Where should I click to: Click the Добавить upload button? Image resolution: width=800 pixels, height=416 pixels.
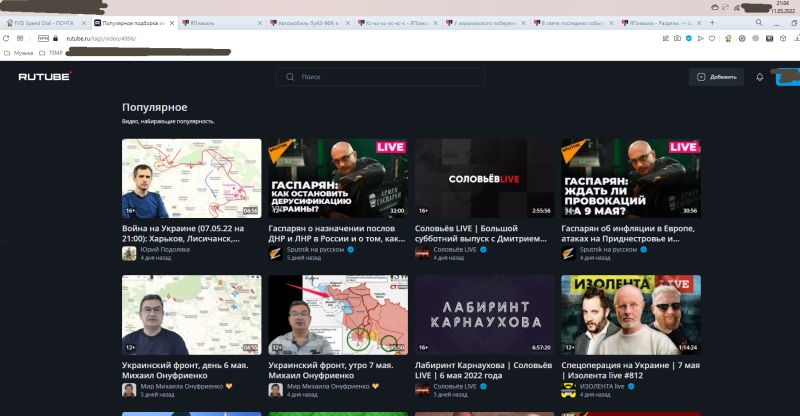(x=716, y=77)
